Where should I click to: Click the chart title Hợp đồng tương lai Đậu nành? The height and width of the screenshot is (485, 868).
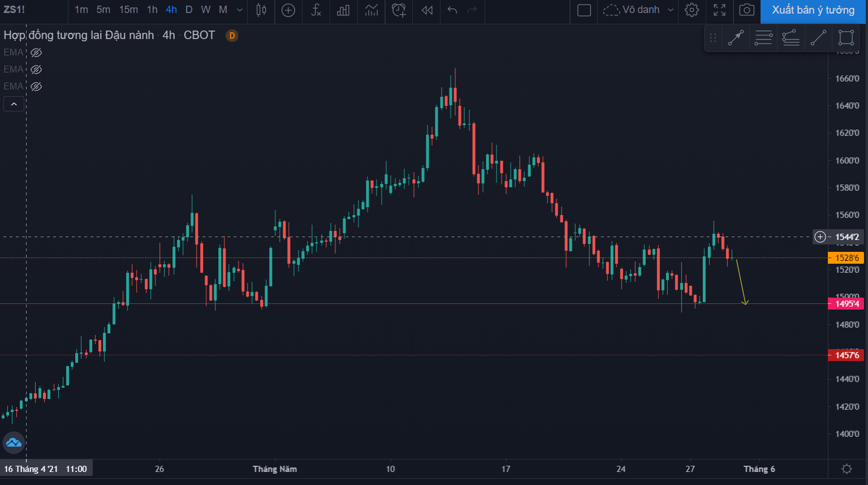(x=79, y=35)
